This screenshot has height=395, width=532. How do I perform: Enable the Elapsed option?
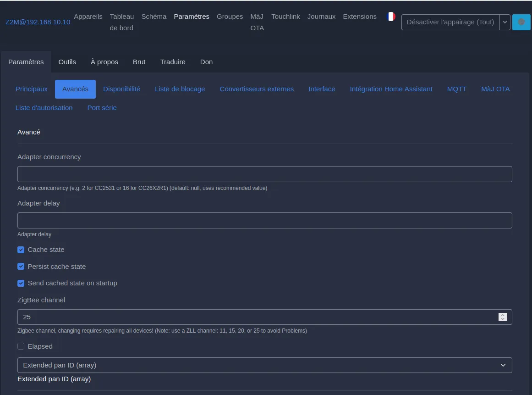click(x=21, y=346)
